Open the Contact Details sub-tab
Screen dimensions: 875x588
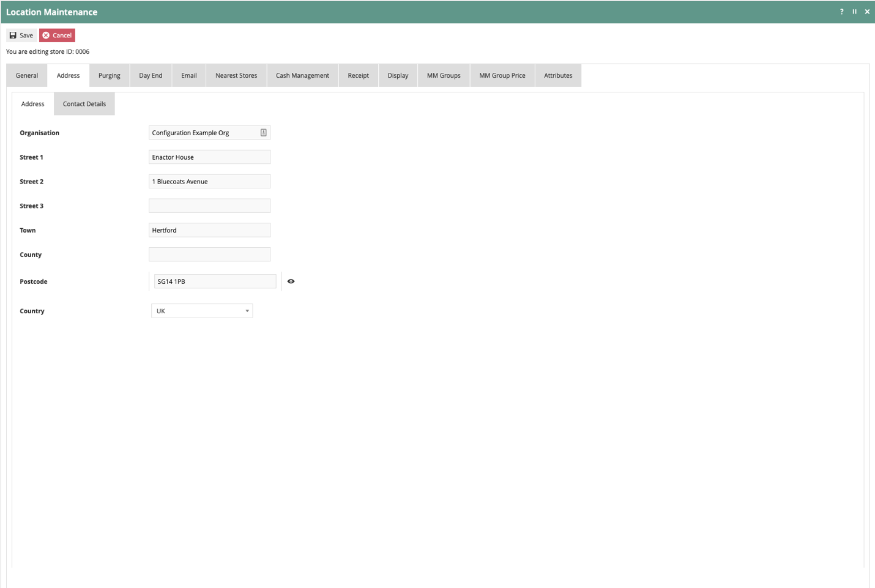click(x=84, y=104)
